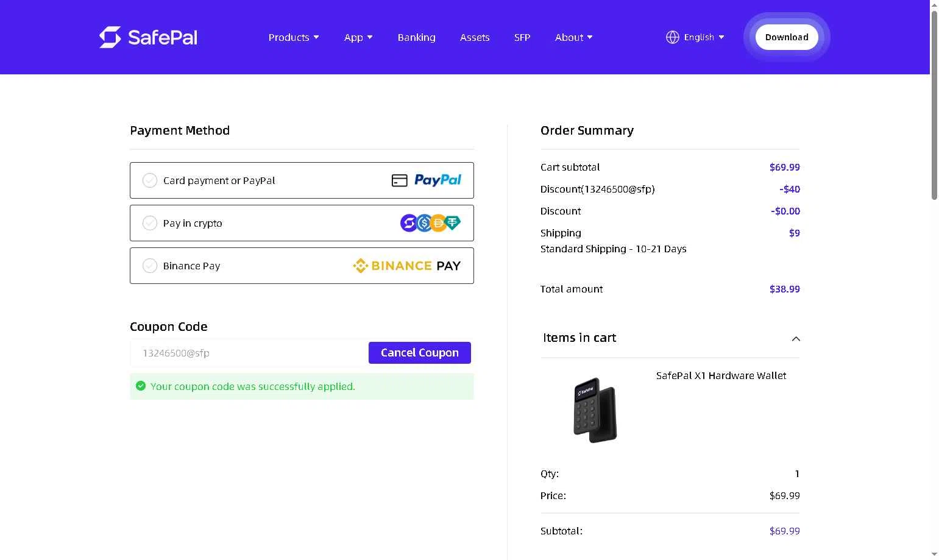Click the Cart subtotal $69.99 value

[x=784, y=167]
